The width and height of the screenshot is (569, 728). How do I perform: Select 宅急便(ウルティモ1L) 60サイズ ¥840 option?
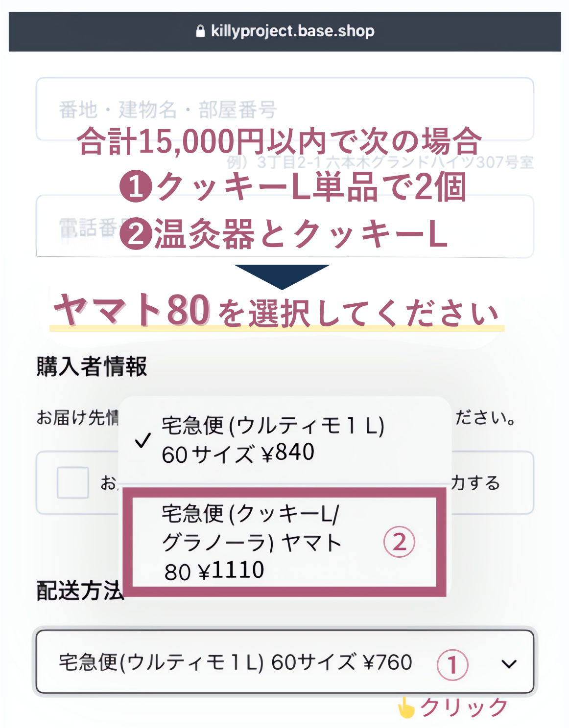tap(272, 440)
